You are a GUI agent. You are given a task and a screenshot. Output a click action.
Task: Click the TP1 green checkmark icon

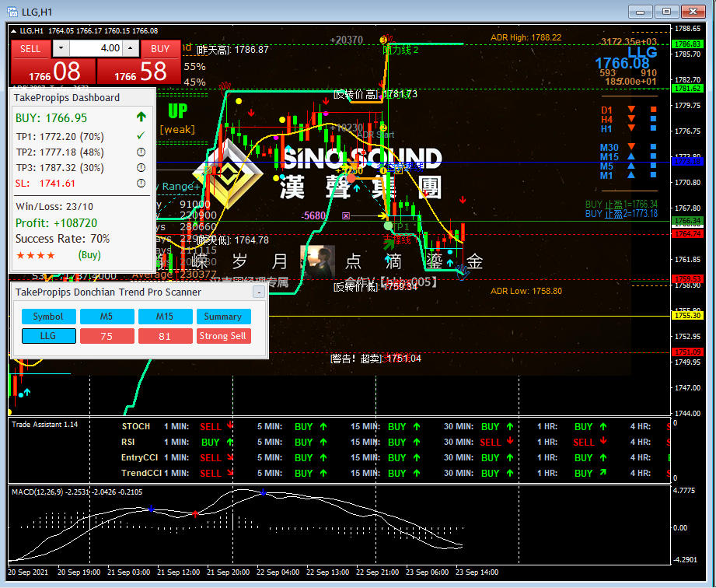coord(141,137)
